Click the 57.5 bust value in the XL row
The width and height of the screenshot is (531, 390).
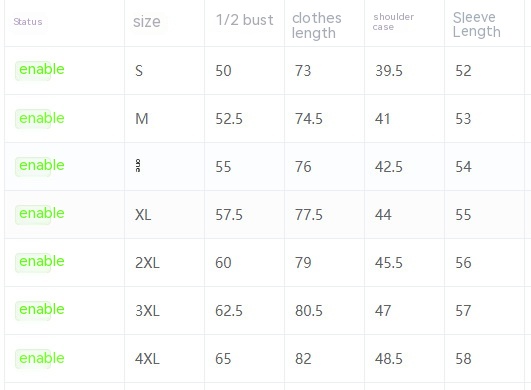(229, 215)
